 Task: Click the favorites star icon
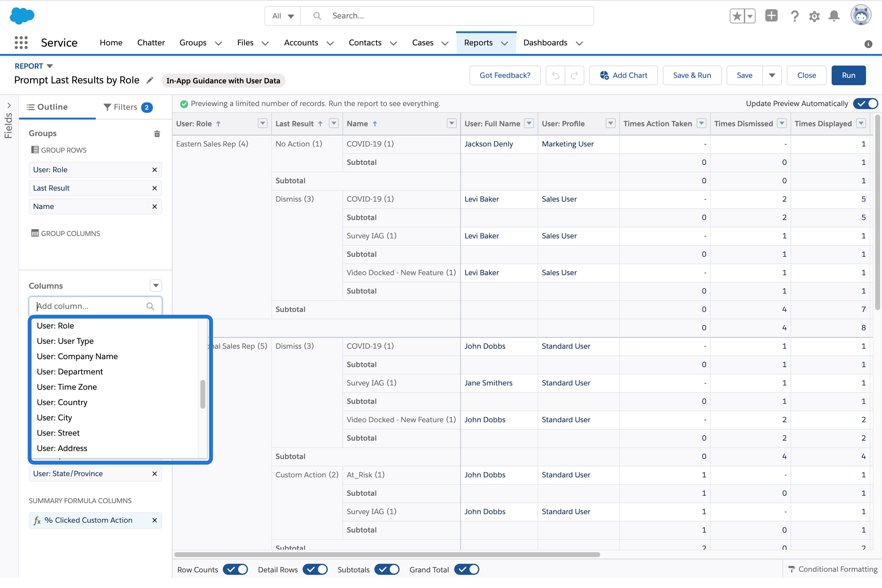[737, 15]
